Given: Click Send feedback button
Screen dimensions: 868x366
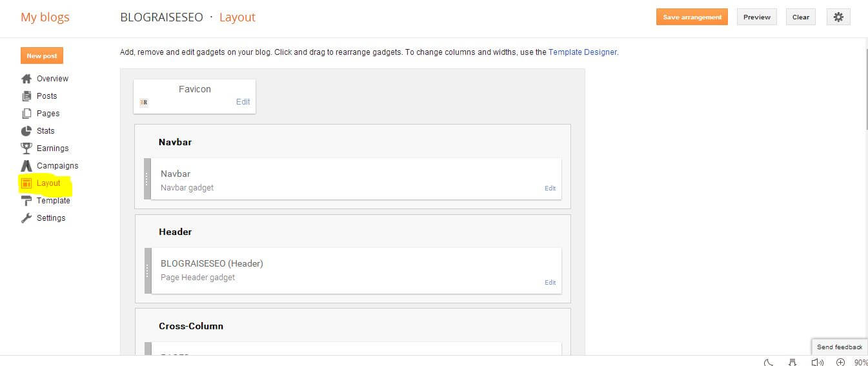Looking at the screenshot, I should click(x=839, y=347).
